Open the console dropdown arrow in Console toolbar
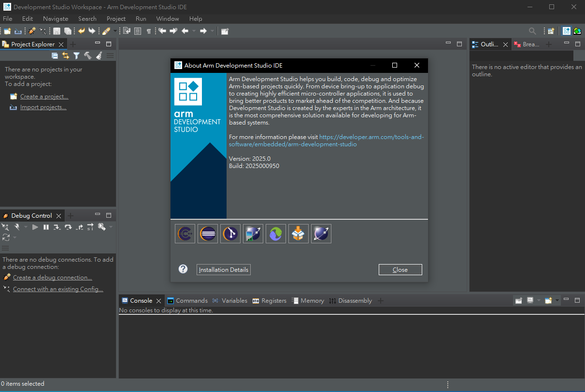 [x=557, y=301]
